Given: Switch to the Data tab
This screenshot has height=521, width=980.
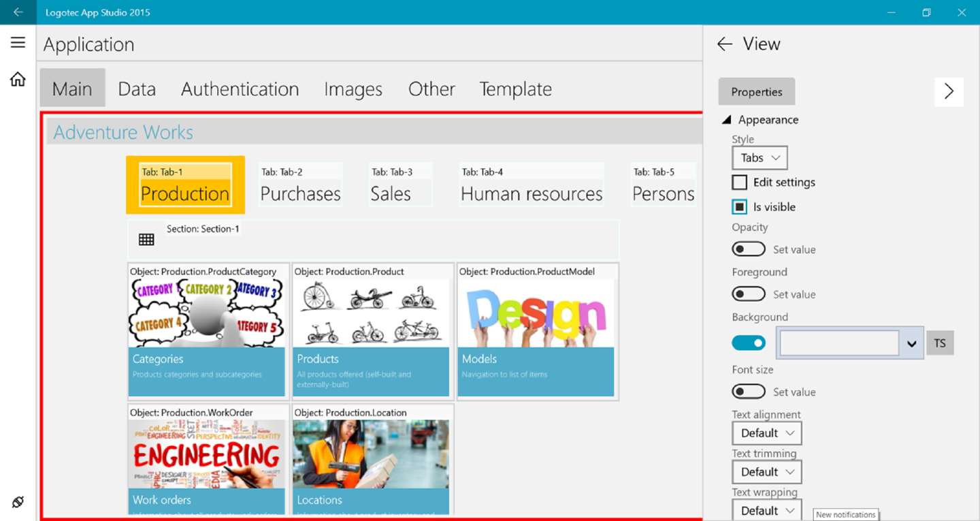Looking at the screenshot, I should [x=137, y=89].
